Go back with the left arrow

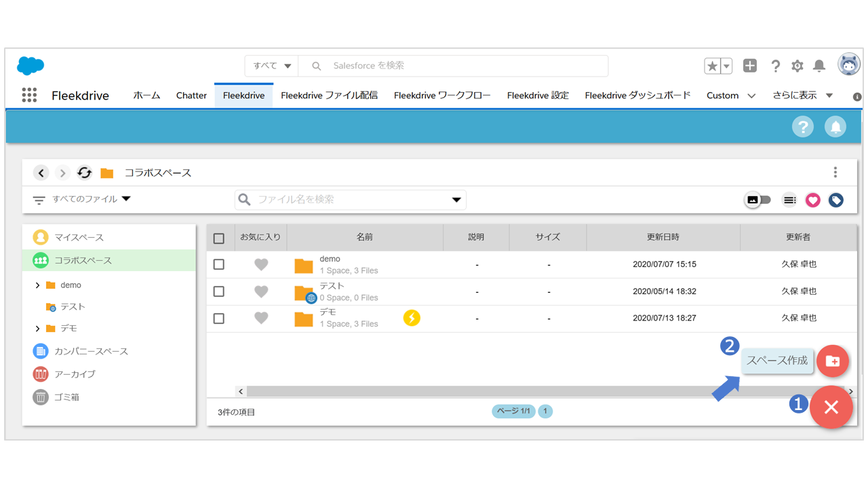(41, 173)
